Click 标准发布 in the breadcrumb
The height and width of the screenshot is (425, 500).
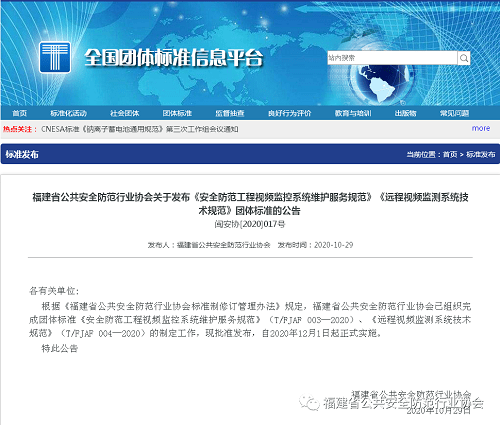pyautogui.click(x=481, y=154)
